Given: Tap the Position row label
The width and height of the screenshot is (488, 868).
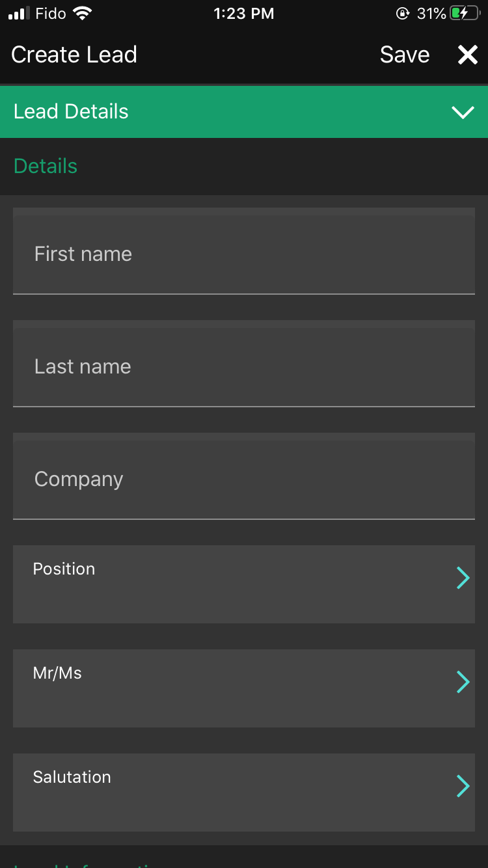Looking at the screenshot, I should pos(64,569).
